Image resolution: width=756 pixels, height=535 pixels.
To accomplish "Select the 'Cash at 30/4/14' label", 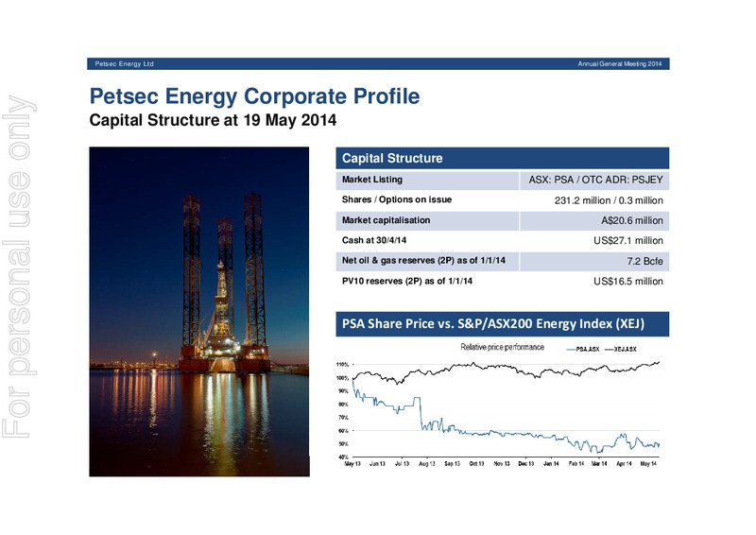I will point(373,240).
